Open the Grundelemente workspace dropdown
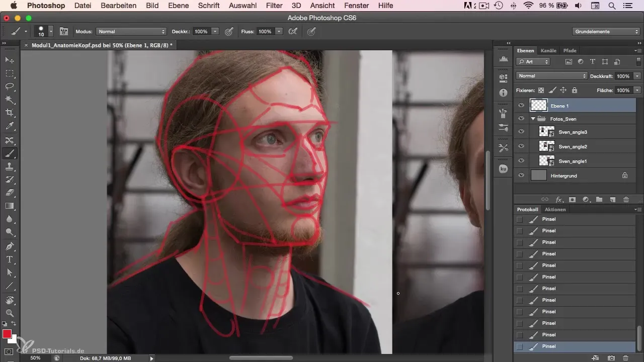Screen dimensions: 644x362 (605, 31)
